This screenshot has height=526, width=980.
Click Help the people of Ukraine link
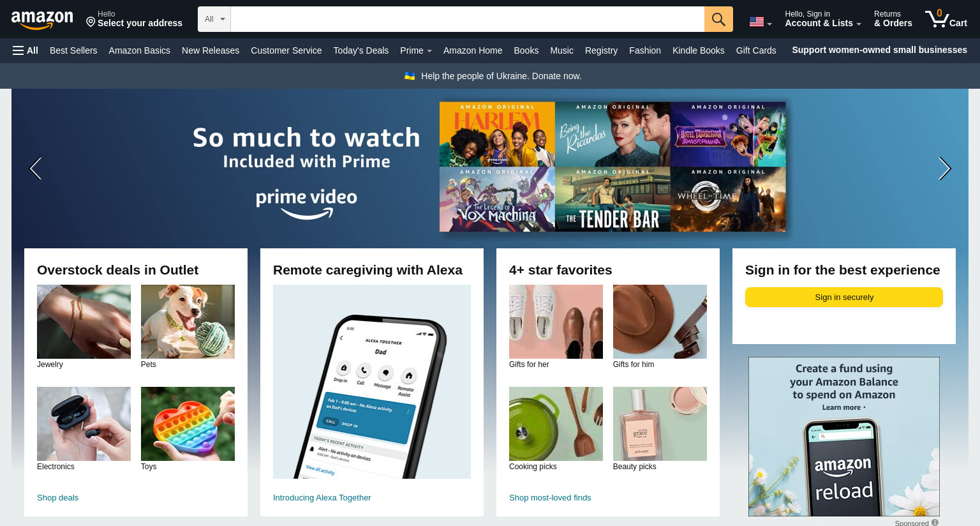point(501,76)
